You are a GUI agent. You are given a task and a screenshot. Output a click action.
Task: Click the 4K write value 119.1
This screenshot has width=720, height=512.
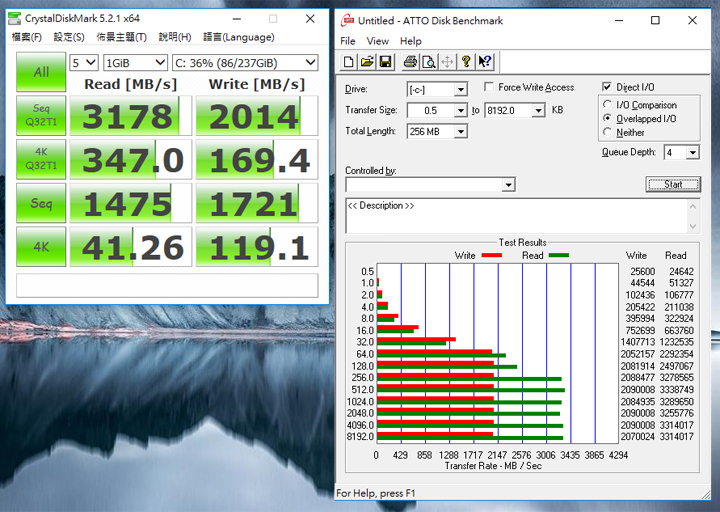(257, 247)
